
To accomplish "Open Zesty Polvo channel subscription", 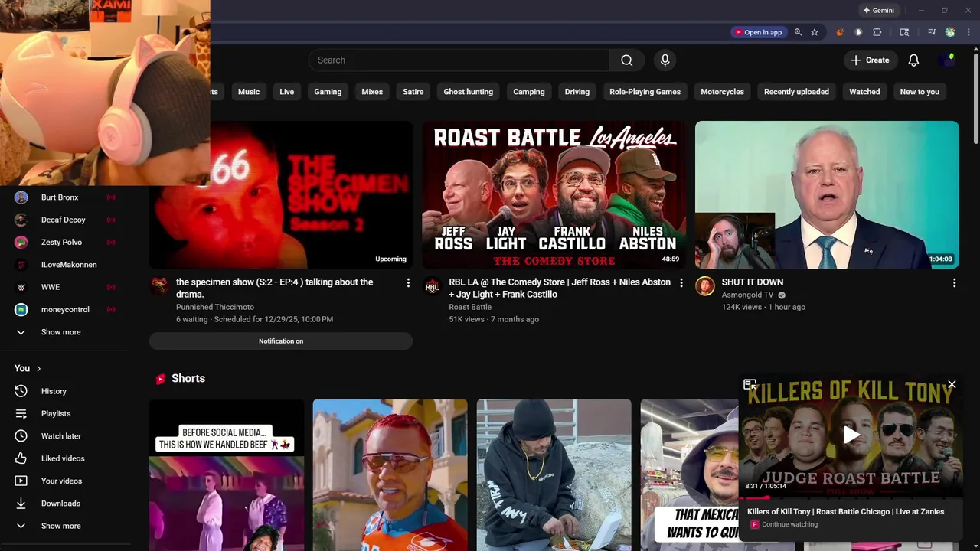I will point(65,242).
